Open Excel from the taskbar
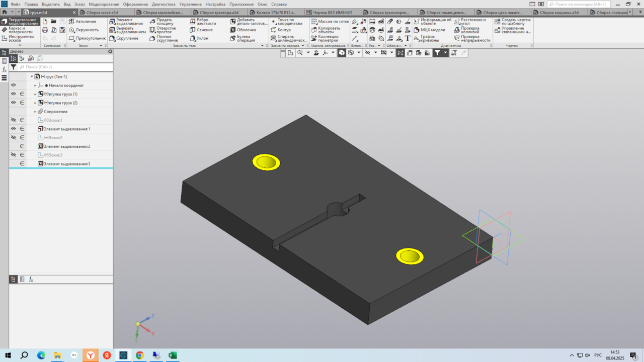 (172, 355)
